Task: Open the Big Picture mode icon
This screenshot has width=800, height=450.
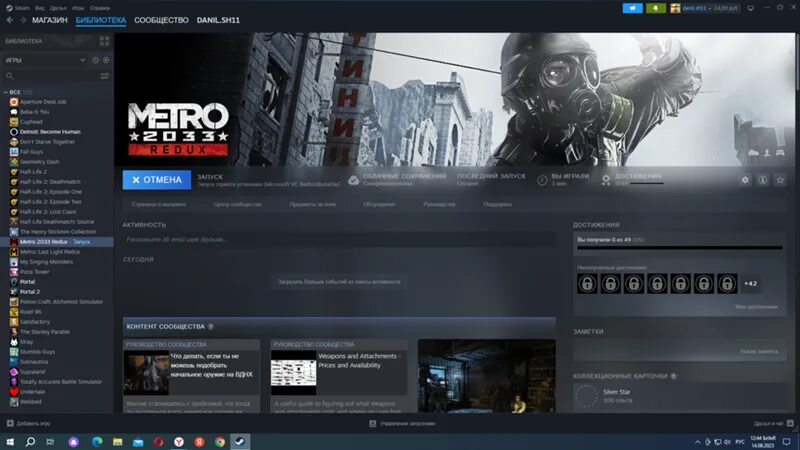Action: tap(751, 8)
